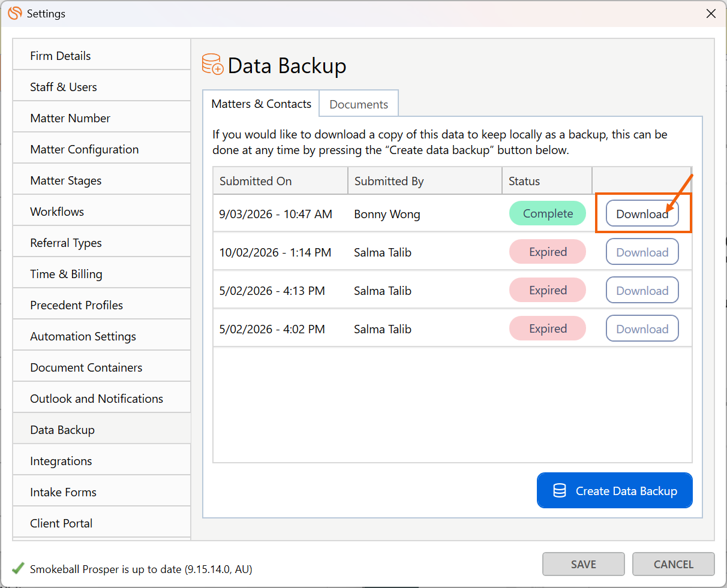Close the Settings window
The height and width of the screenshot is (588, 727).
click(711, 13)
